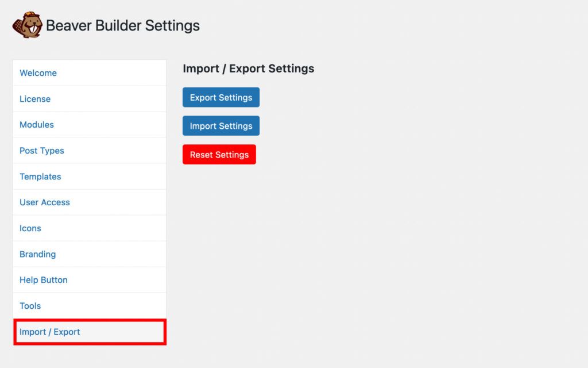The width and height of the screenshot is (588, 368).
Task: Click the Import / Export Settings heading
Action: (x=248, y=68)
